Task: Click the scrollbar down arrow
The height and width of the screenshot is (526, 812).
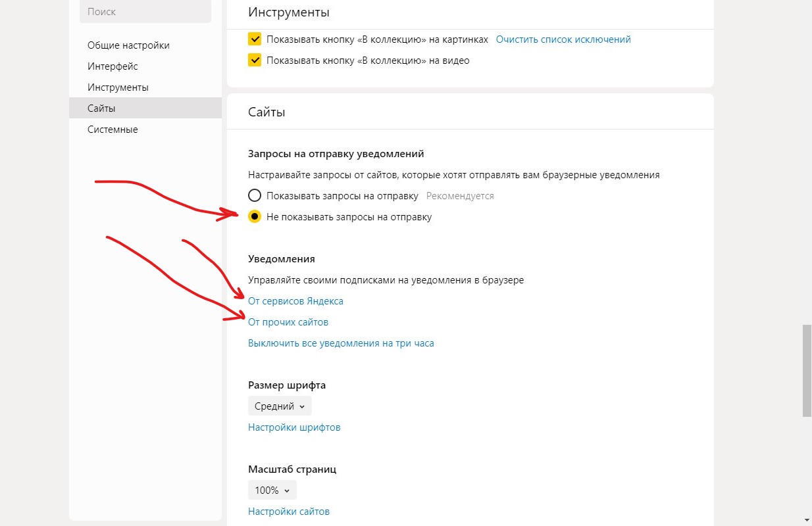Action: coord(807,520)
